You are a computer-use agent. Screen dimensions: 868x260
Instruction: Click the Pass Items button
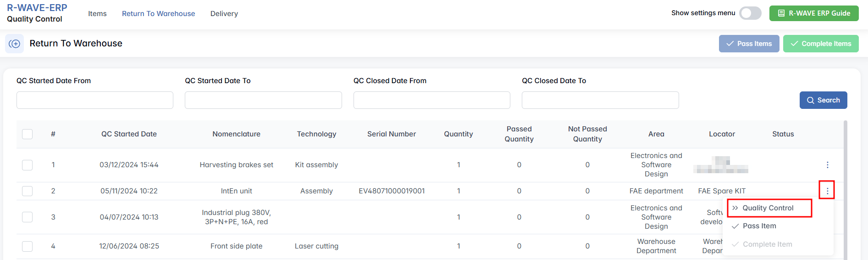(749, 44)
